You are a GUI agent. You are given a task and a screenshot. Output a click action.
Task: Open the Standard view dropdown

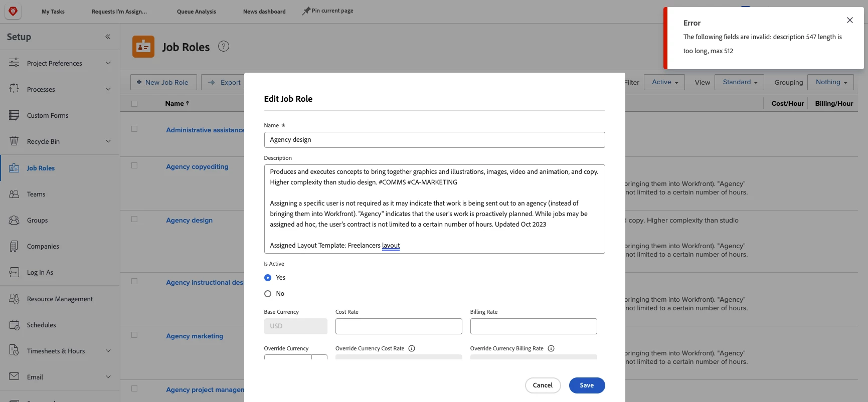point(740,82)
